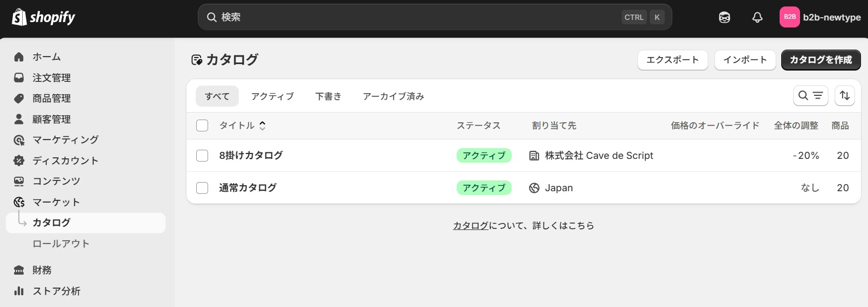
Task: Toggle the select-all catalogs checkbox
Action: click(202, 125)
